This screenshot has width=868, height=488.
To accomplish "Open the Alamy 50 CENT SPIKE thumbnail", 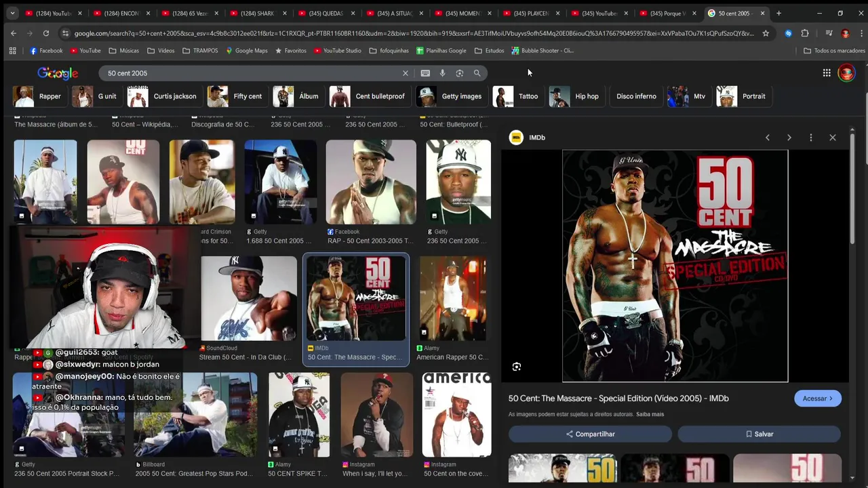I will [x=298, y=415].
